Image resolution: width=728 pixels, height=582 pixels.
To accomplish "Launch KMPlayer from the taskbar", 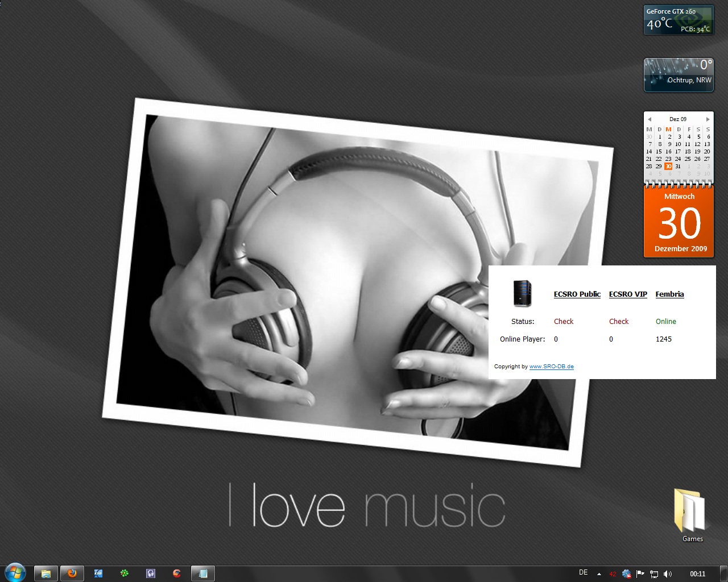I will coord(98,573).
